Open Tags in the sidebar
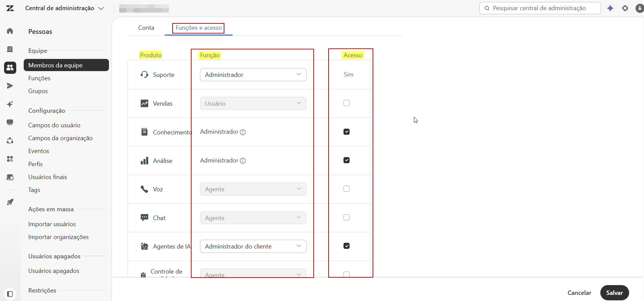 34,190
